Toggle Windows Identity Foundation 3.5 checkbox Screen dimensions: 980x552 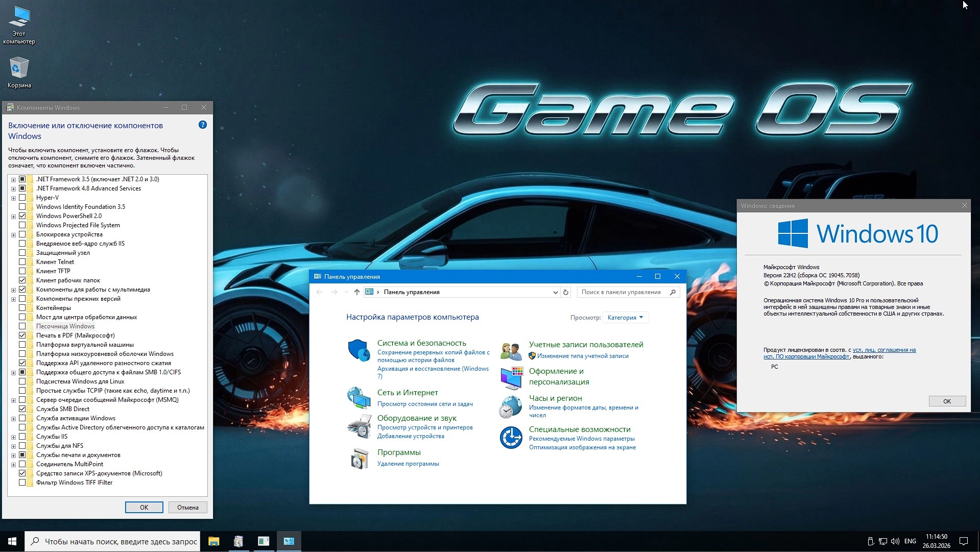(22, 207)
